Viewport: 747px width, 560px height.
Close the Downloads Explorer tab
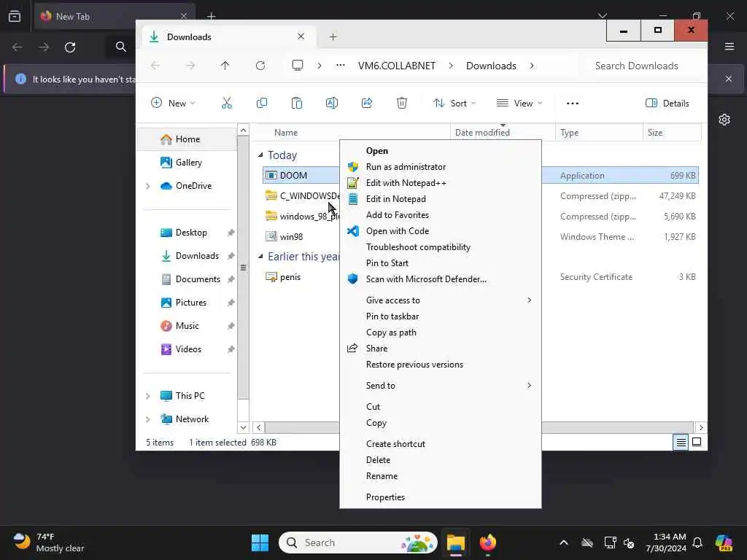(x=301, y=36)
